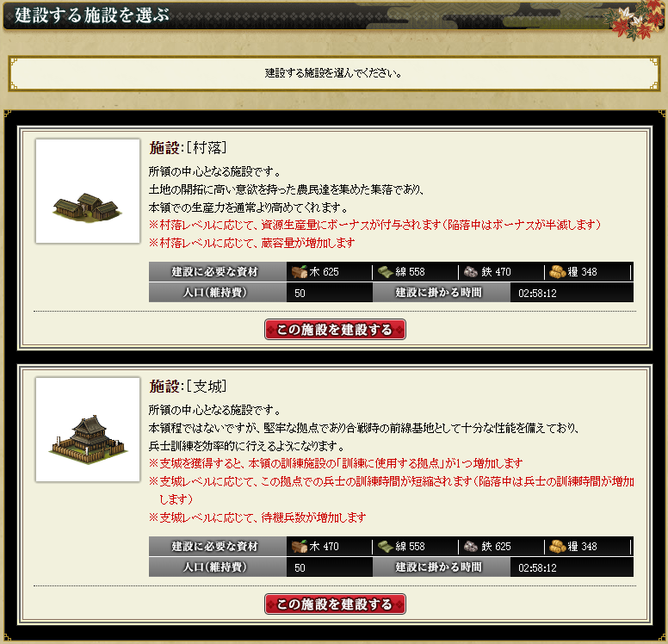Select the 支城 castle thumbnail image
668x644 pixels.
(88, 430)
